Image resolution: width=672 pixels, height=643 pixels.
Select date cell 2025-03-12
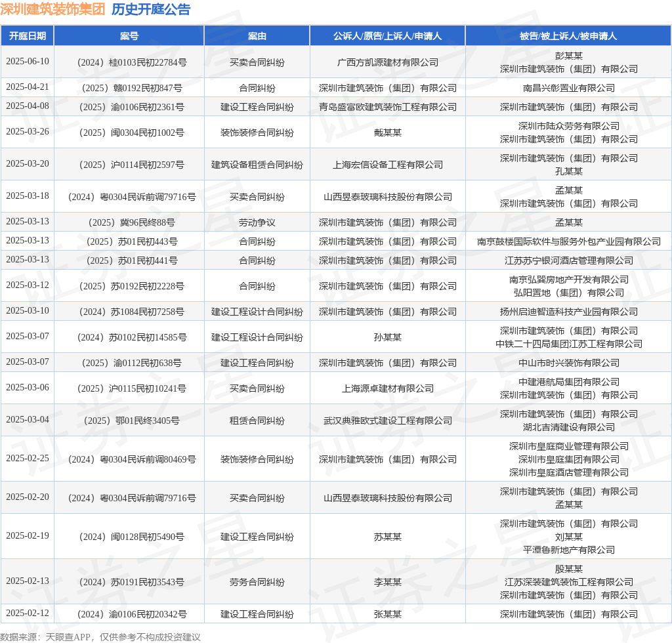[28, 285]
